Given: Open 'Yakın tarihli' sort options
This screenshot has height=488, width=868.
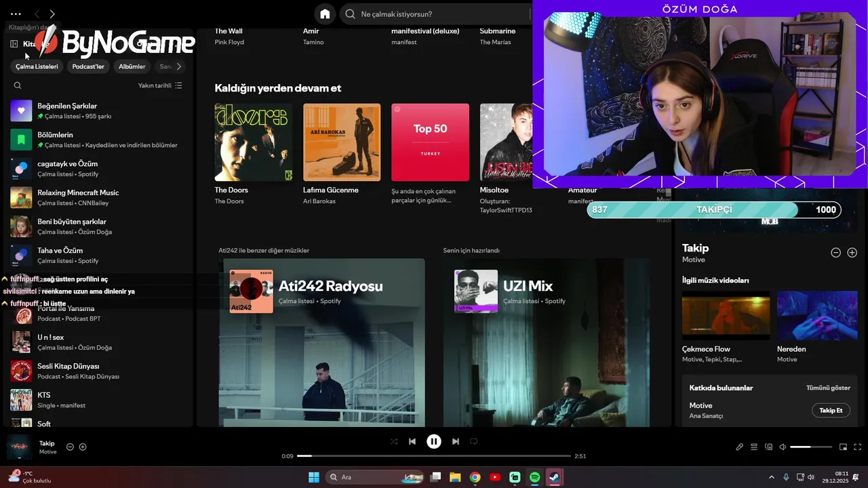Looking at the screenshot, I should [x=160, y=85].
